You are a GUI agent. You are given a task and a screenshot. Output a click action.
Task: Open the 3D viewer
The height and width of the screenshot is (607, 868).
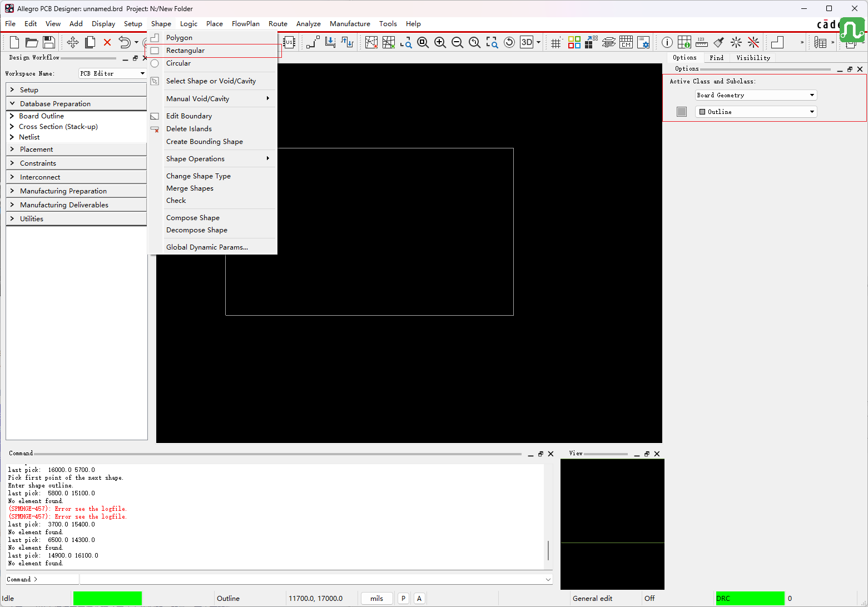coord(527,42)
